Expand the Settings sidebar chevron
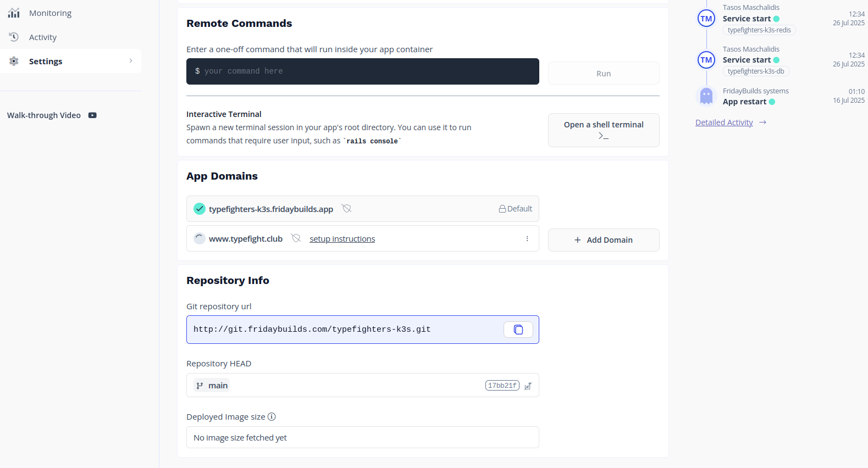Screen dimensions: 868x468 pos(131,61)
